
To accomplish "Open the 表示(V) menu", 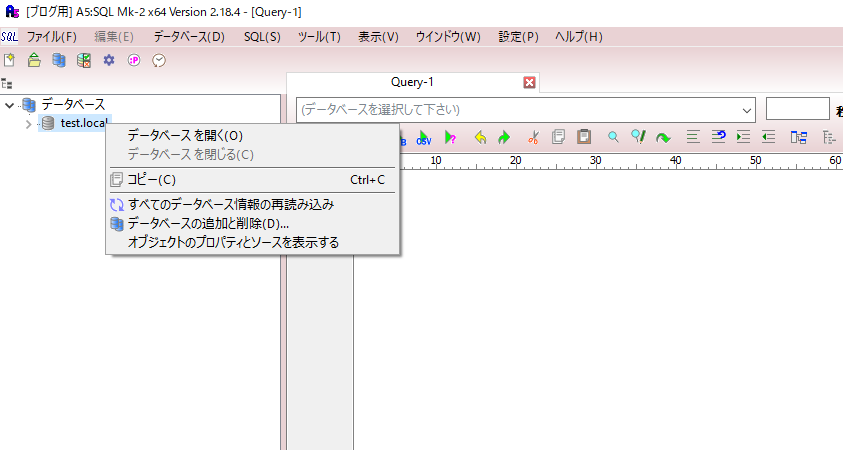I will point(378,37).
